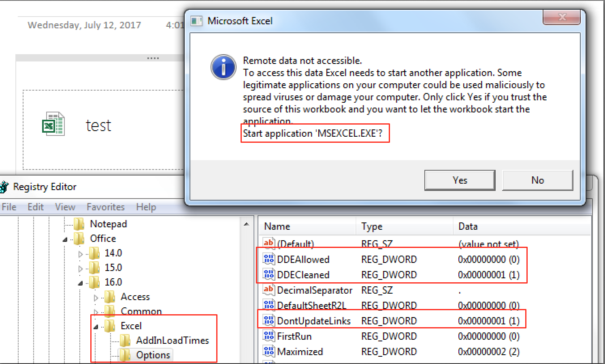Select the DecimalSeparator string value icon
Viewport: 605px width, 364px height.
[x=268, y=290]
